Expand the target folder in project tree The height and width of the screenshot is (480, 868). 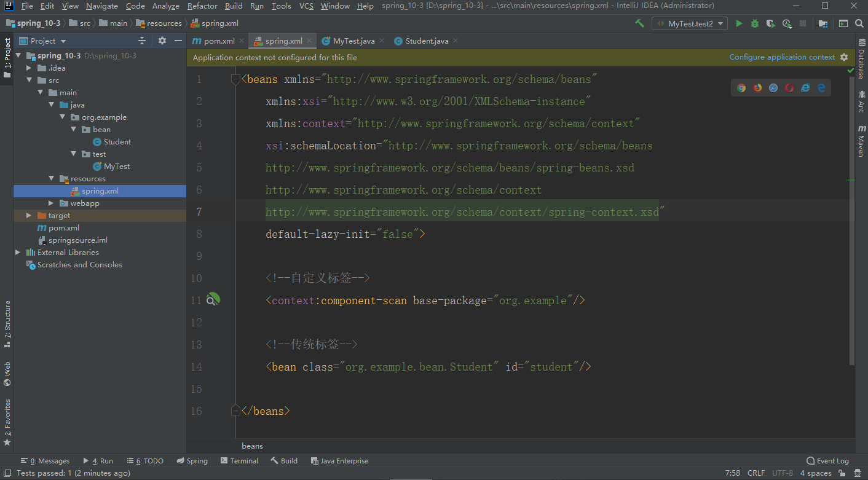pos(29,216)
